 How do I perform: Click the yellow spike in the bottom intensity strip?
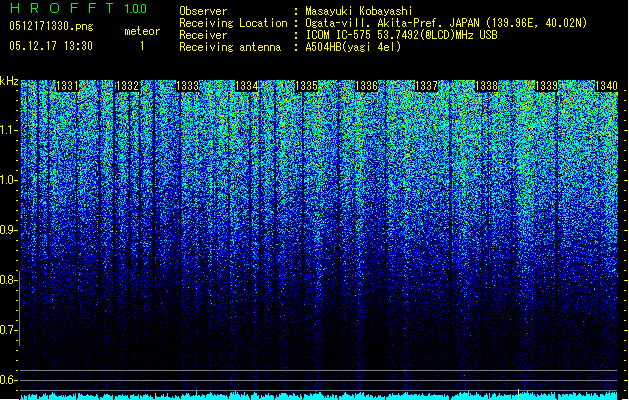pos(518,394)
